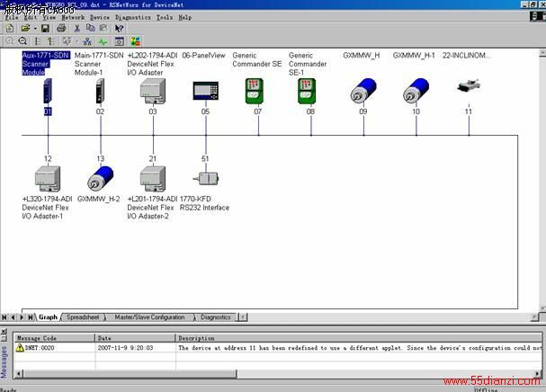Image resolution: width=546 pixels, height=392 pixels.
Task: Click the last-tab navigation arrow
Action: click(31, 317)
